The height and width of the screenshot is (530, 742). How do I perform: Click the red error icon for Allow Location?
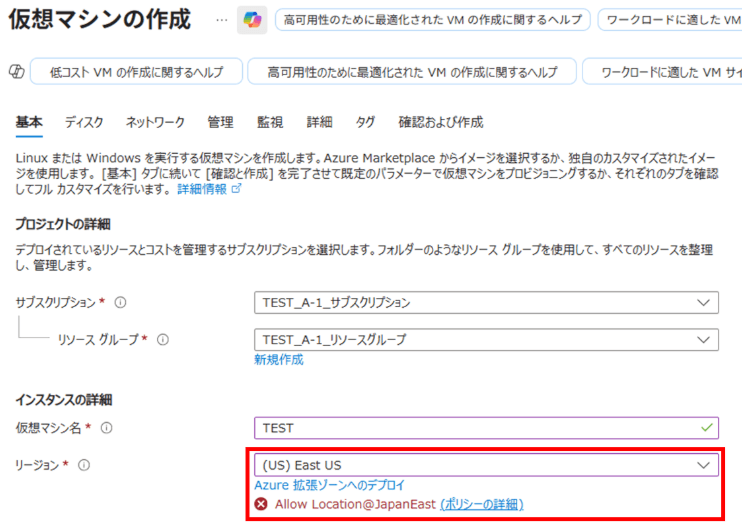262,504
